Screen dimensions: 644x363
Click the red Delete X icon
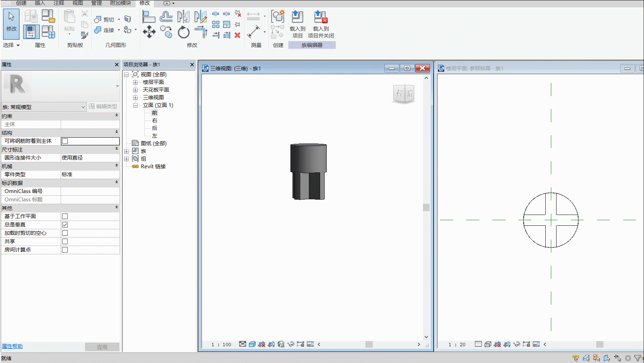point(237,35)
